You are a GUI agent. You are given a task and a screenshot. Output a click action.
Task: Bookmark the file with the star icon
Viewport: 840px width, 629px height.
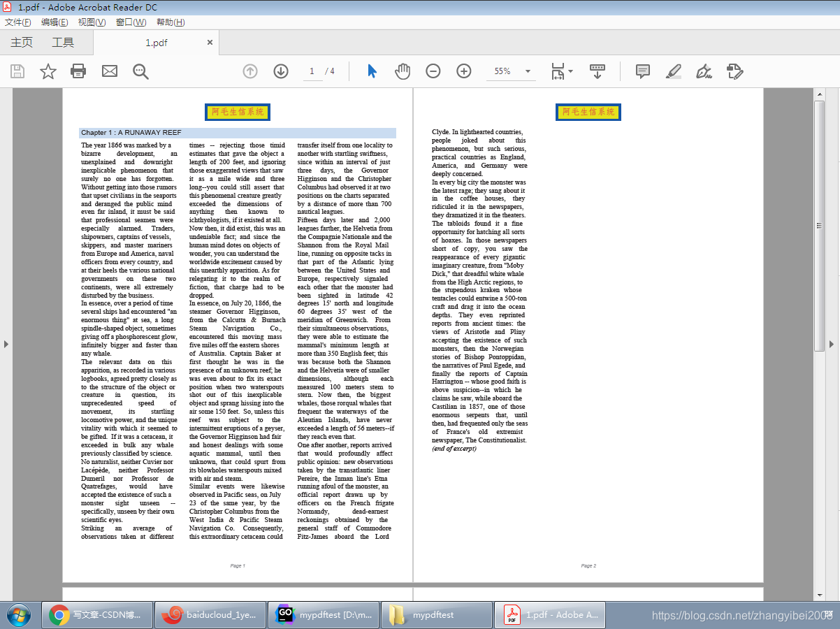click(x=48, y=71)
